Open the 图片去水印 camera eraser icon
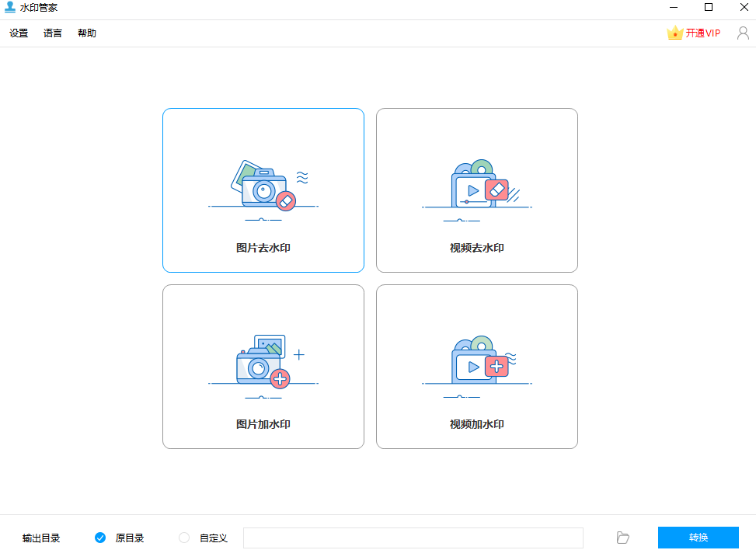756x557 pixels. (263, 190)
